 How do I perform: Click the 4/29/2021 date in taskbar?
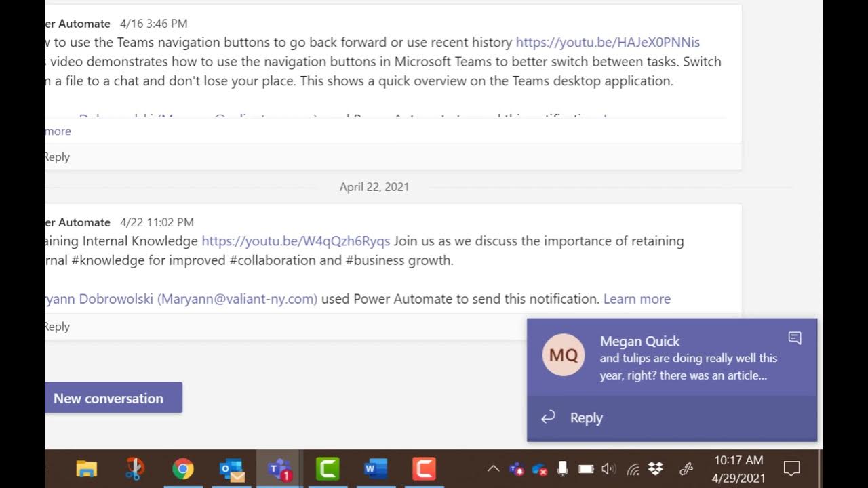[x=738, y=478]
